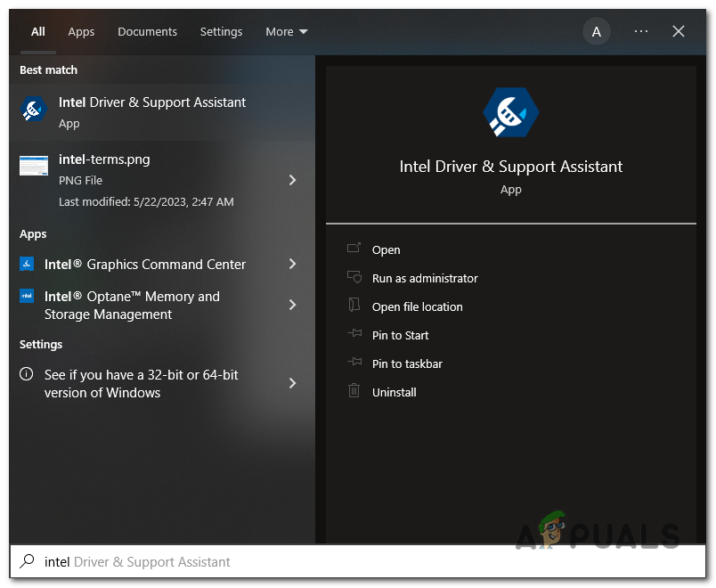The width and height of the screenshot is (716, 588).
Task: Switch to the Apps tab
Action: click(x=81, y=31)
